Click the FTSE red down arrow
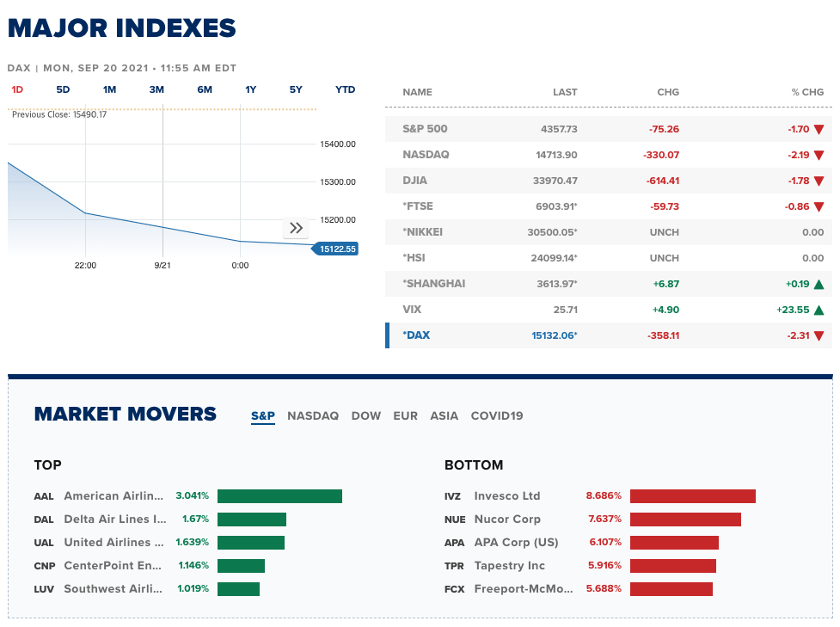Viewport: 840px width, 627px height. coord(819,207)
